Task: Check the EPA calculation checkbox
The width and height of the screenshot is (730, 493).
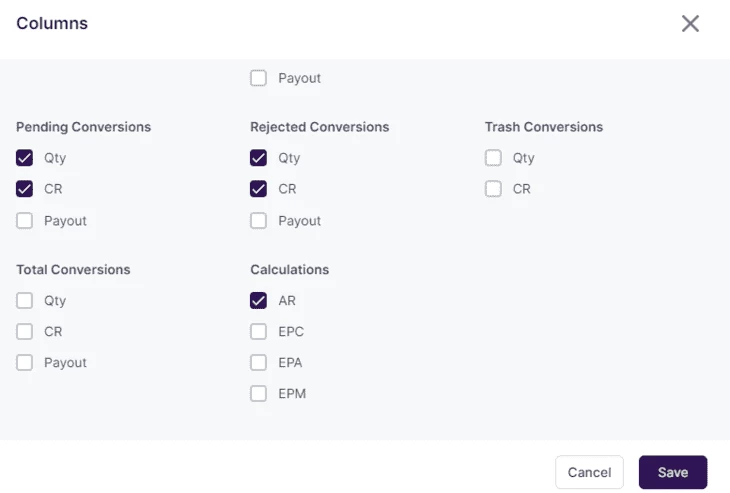Action: click(x=258, y=363)
